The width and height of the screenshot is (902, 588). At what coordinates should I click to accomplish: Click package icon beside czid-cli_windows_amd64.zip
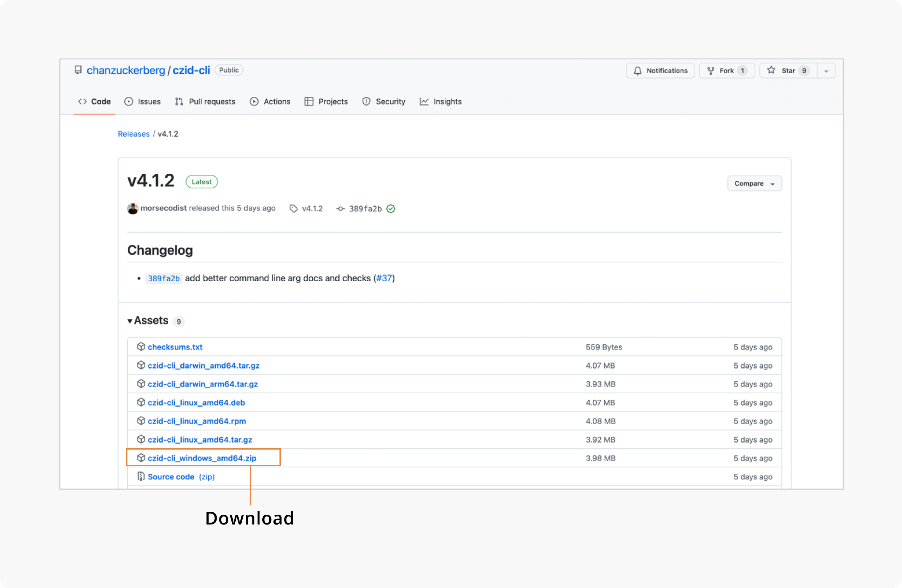(x=141, y=458)
